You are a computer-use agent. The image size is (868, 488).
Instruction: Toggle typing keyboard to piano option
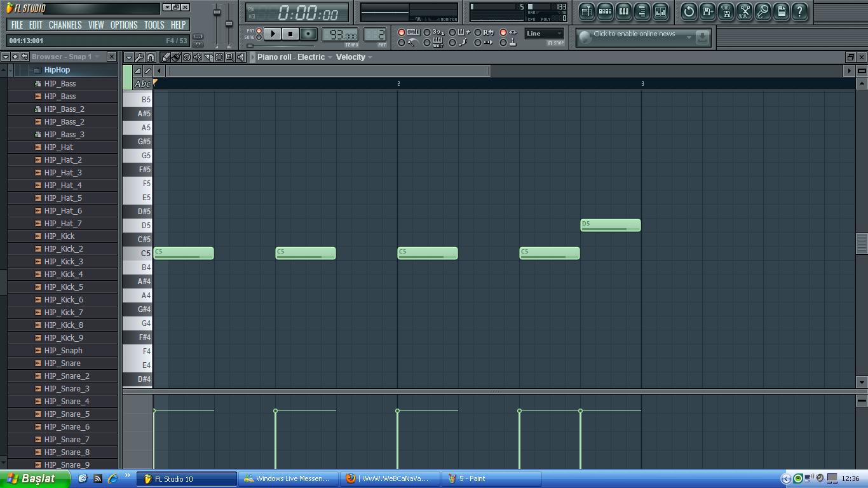(402, 32)
